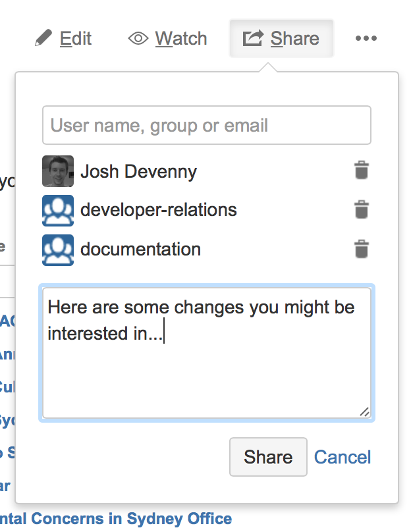Select the Josh Devenny name entry
The image size is (411, 532).
pos(138,171)
